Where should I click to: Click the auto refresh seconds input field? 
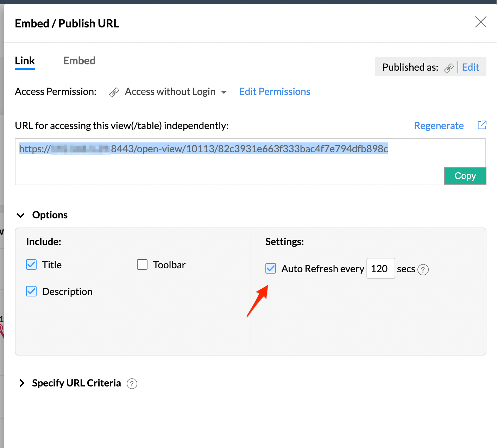380,269
